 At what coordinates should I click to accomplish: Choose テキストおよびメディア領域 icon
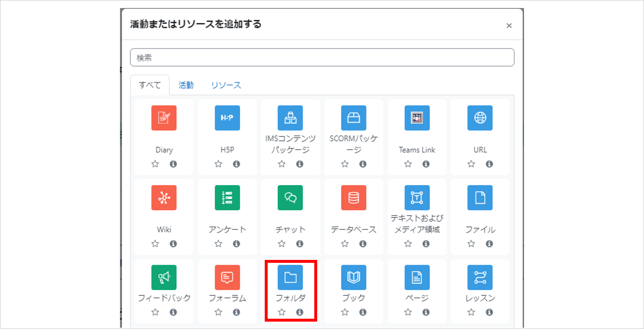click(417, 198)
